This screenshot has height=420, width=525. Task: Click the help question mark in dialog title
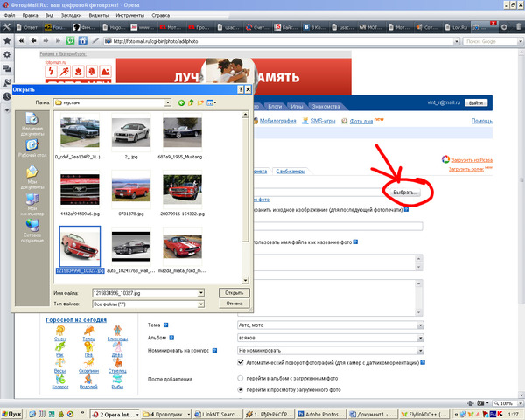tap(241, 90)
